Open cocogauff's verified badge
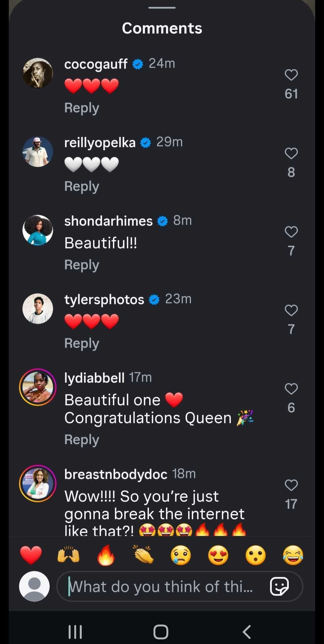Image resolution: width=324 pixels, height=644 pixels. [138, 64]
